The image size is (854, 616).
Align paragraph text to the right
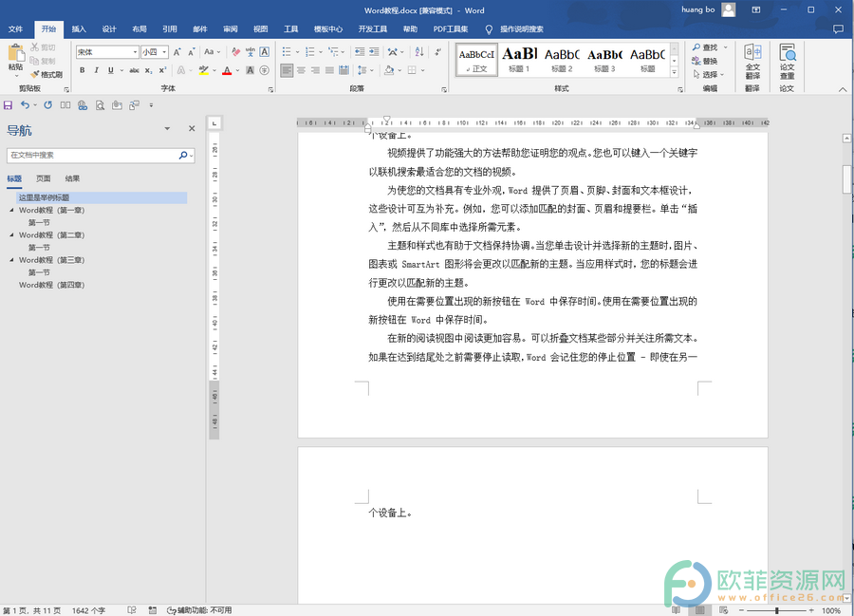coord(315,70)
